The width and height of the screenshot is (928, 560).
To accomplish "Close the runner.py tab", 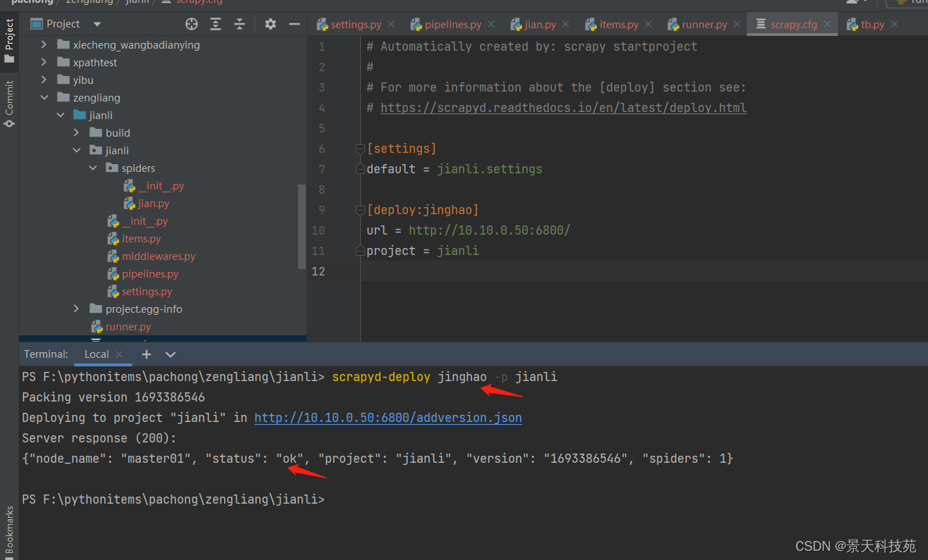I will pos(738,24).
